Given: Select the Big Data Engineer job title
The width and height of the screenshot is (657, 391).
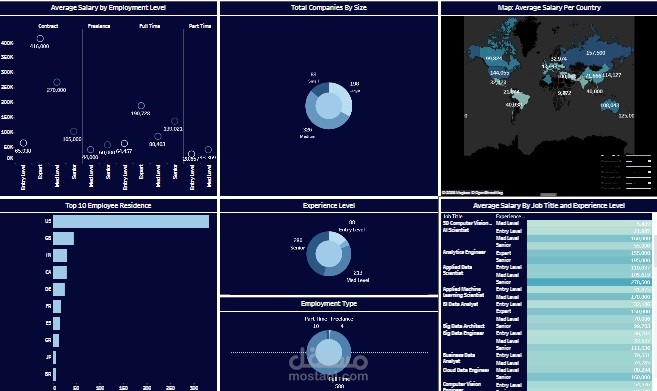Looking at the screenshot, I should coord(463,333).
